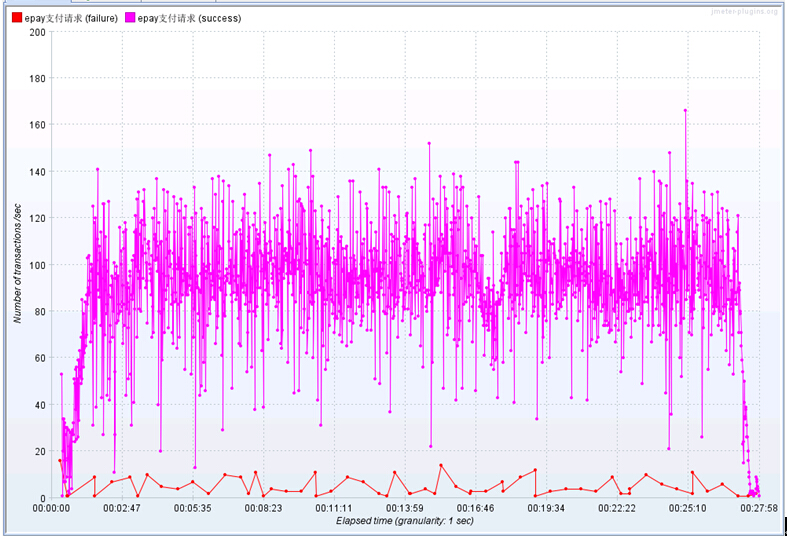Click the time label 00:16:46
The height and width of the screenshot is (539, 787).
click(475, 508)
